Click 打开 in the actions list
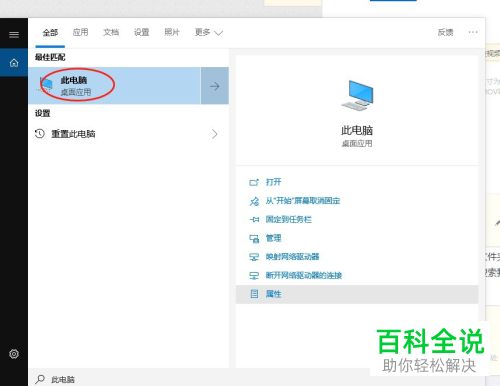The height and width of the screenshot is (386, 500). pos(273,182)
